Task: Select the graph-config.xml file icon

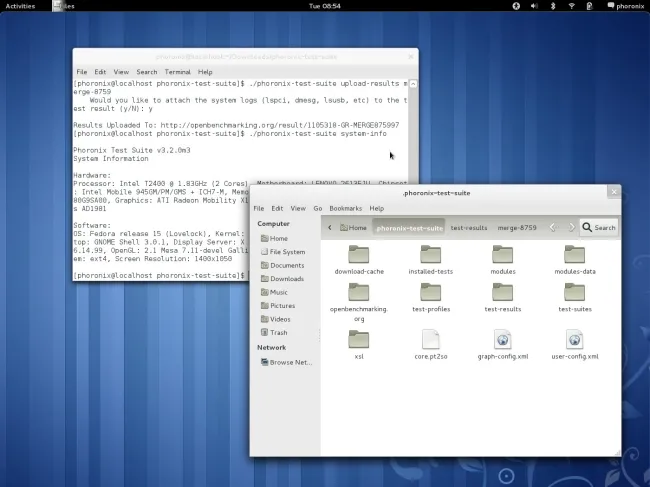Action: 502,339
